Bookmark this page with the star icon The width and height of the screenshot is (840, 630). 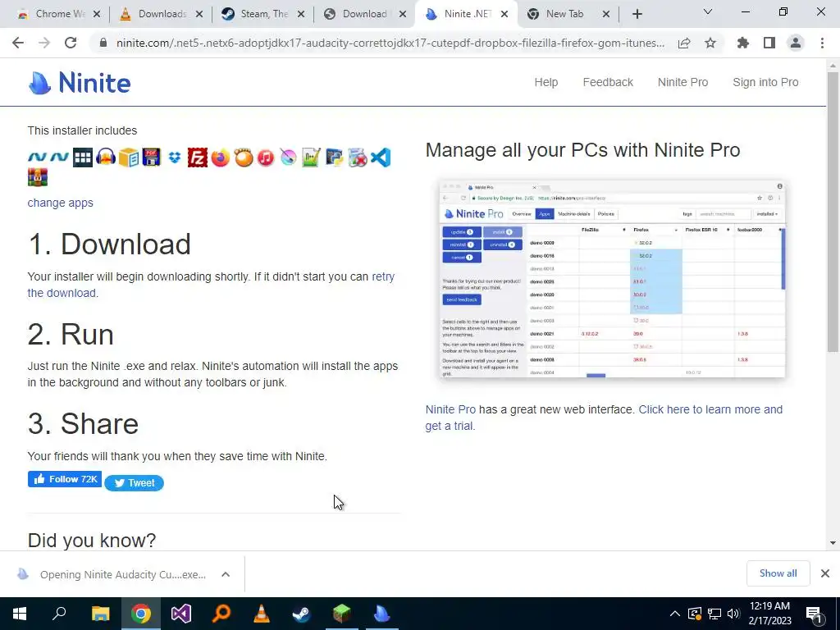coord(710,43)
